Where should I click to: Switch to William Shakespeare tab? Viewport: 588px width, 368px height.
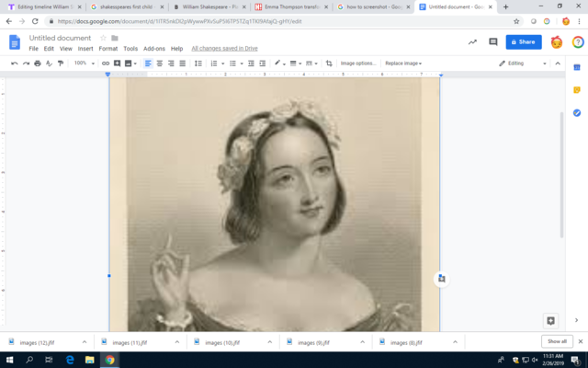pos(209,6)
